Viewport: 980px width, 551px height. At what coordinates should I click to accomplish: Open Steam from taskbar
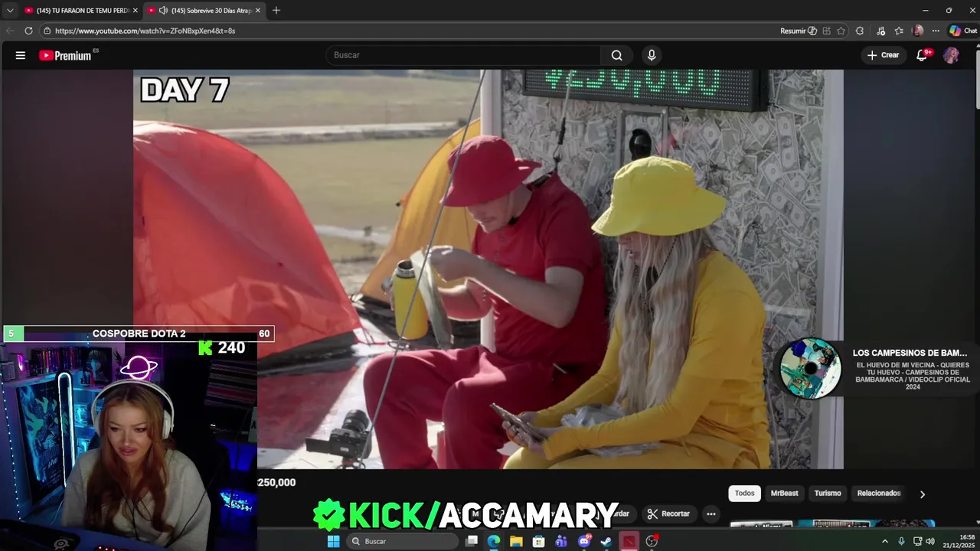(606, 541)
